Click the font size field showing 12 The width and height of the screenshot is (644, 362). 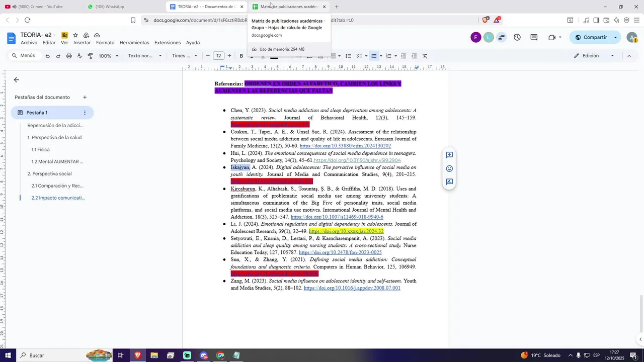[x=219, y=56]
